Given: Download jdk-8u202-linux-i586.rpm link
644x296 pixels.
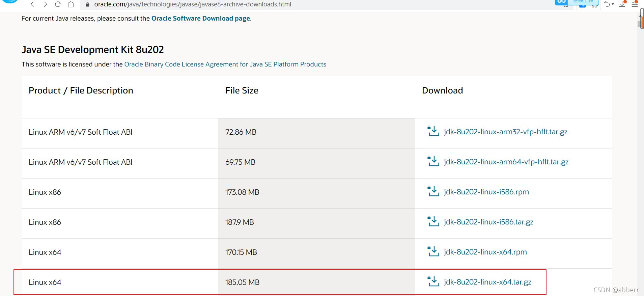Looking at the screenshot, I should 486,192.
